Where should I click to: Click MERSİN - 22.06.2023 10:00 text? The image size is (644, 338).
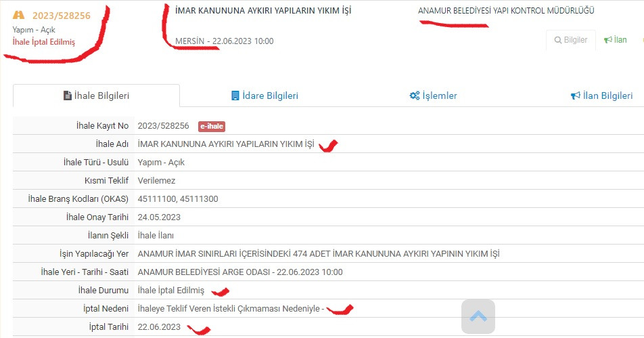pos(225,41)
